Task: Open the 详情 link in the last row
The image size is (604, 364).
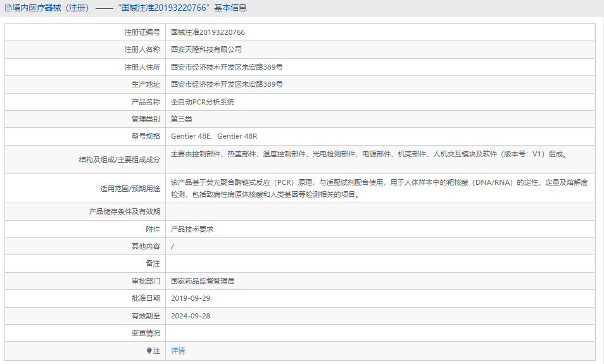Action: pyautogui.click(x=178, y=351)
